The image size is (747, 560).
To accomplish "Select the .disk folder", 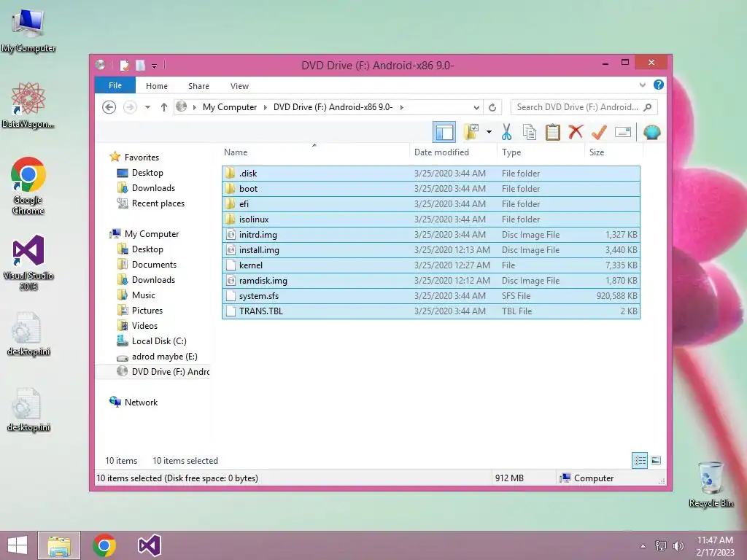I will [430, 174].
